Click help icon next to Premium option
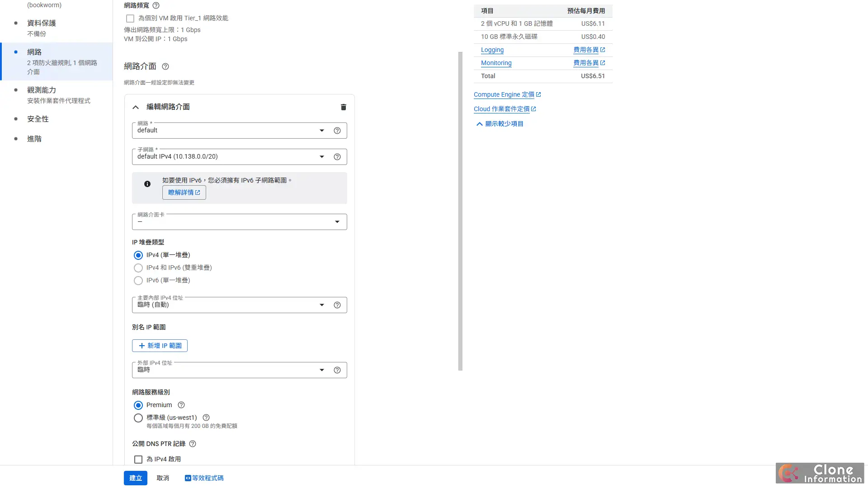868x488 pixels. point(181,405)
